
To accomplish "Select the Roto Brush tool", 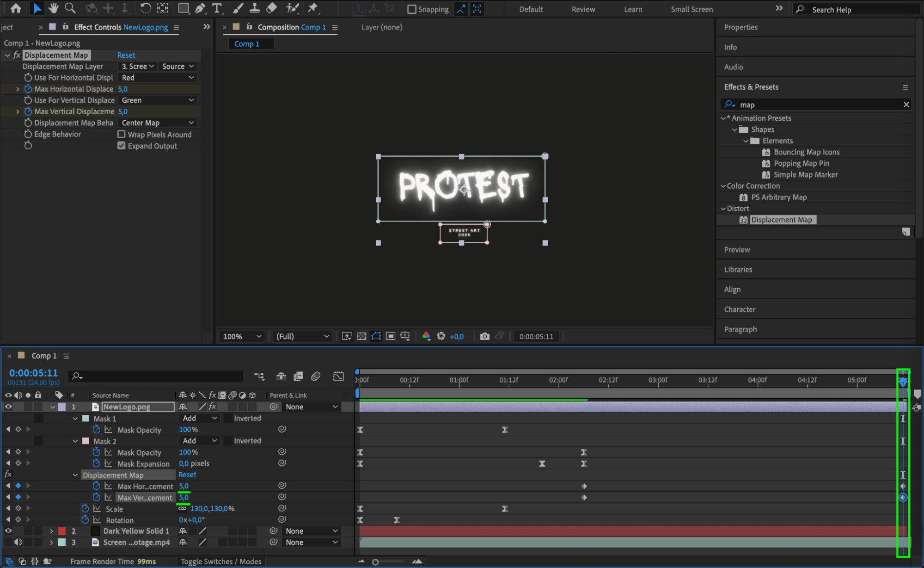I will 292,8.
